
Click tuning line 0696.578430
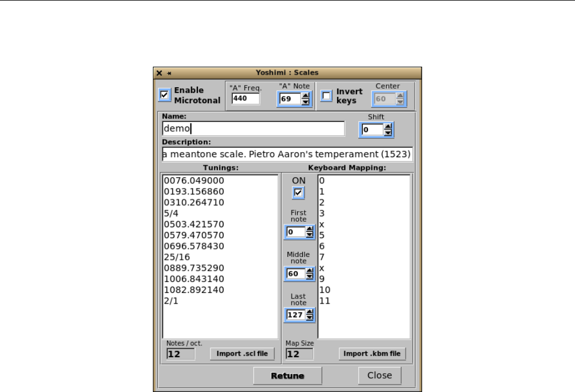click(194, 246)
